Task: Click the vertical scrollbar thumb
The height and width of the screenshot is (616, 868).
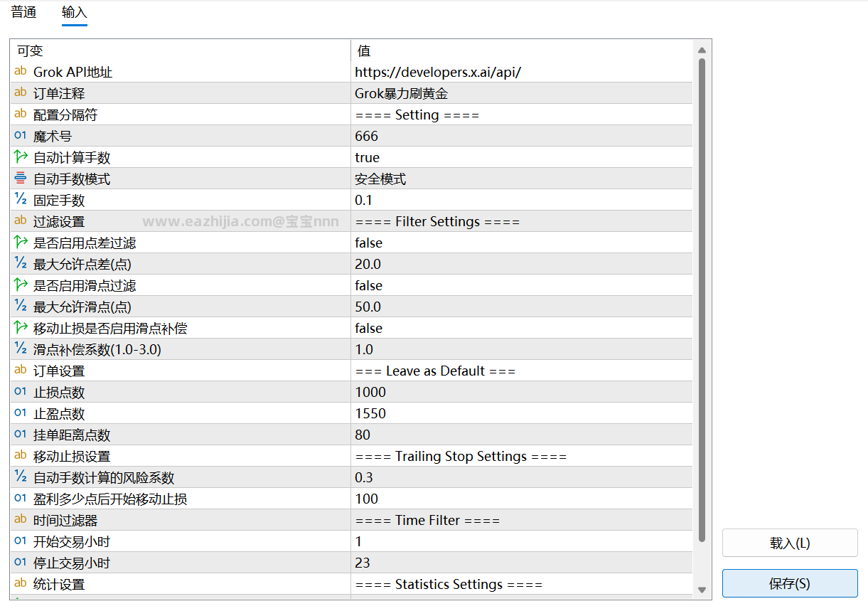Action: click(x=702, y=299)
